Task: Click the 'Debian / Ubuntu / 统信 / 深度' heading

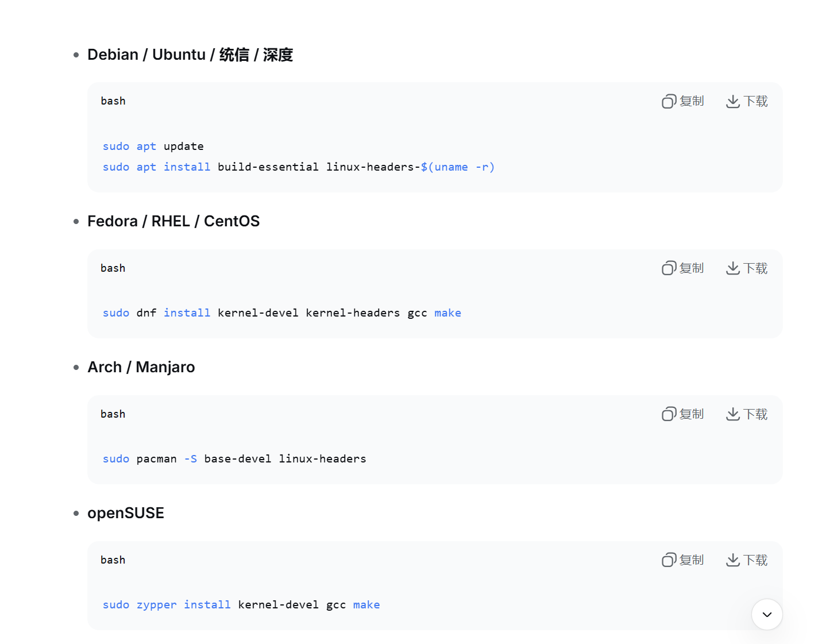Action: [x=190, y=55]
